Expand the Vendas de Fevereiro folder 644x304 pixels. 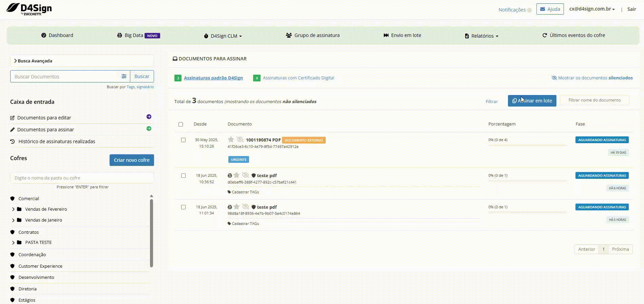(13, 209)
